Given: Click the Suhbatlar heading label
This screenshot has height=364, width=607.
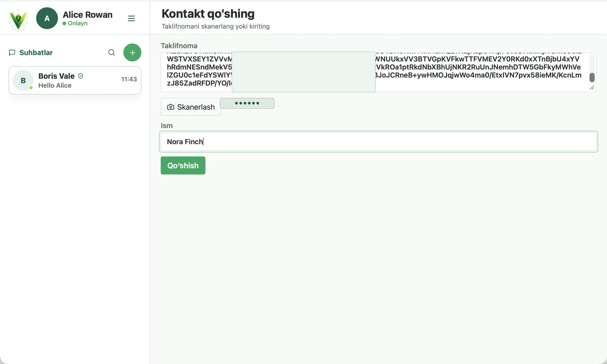Looking at the screenshot, I should pyautogui.click(x=36, y=53).
